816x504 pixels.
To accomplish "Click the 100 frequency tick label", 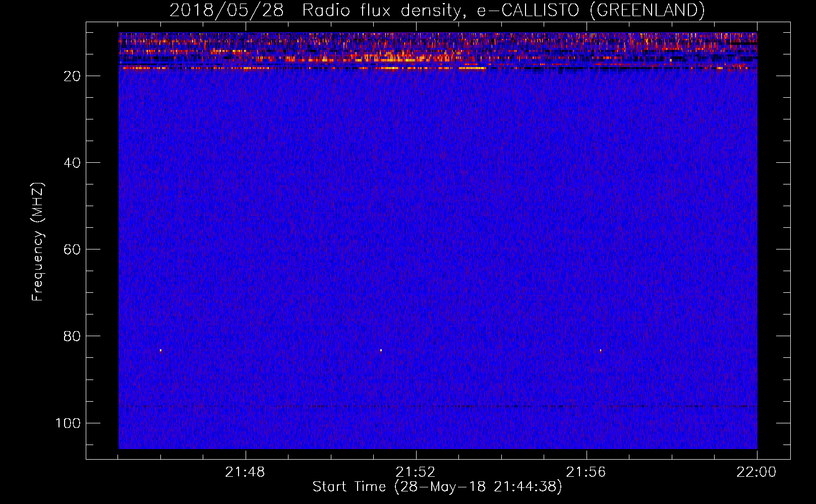I will 68,423.
